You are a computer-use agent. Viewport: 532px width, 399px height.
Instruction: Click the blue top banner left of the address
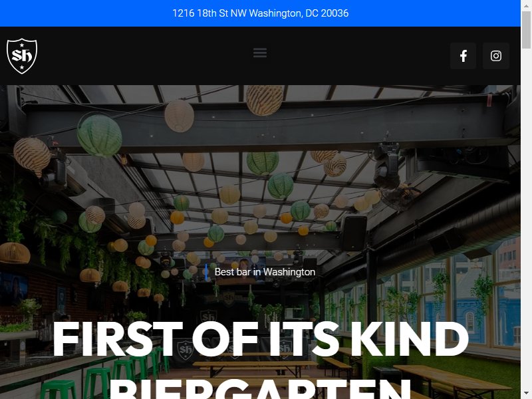click(x=85, y=13)
